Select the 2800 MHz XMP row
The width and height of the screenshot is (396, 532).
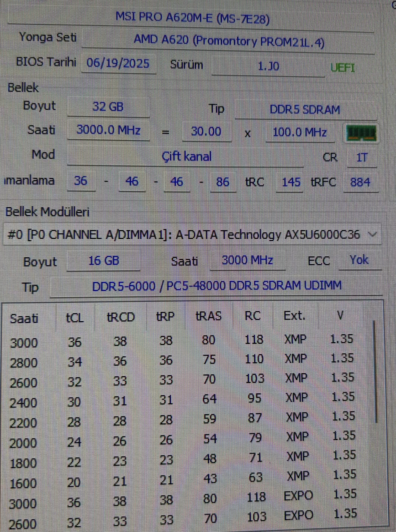pos(182,360)
